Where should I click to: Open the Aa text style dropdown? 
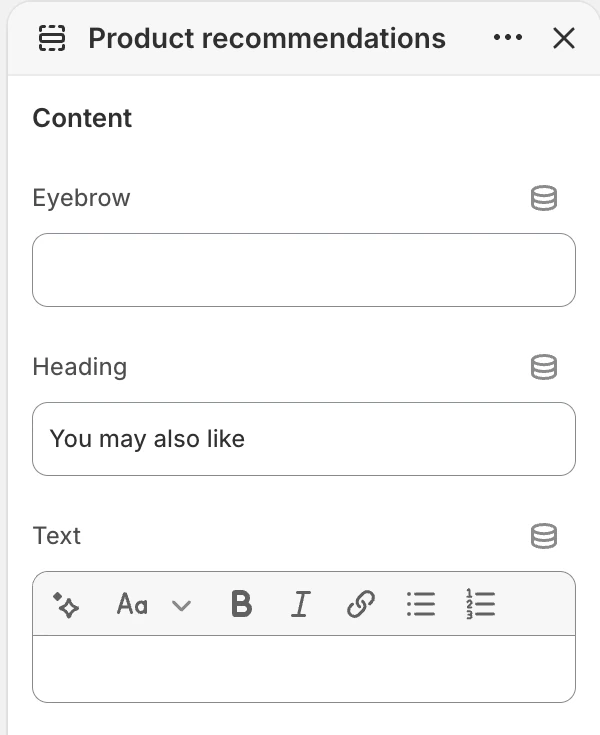(154, 605)
